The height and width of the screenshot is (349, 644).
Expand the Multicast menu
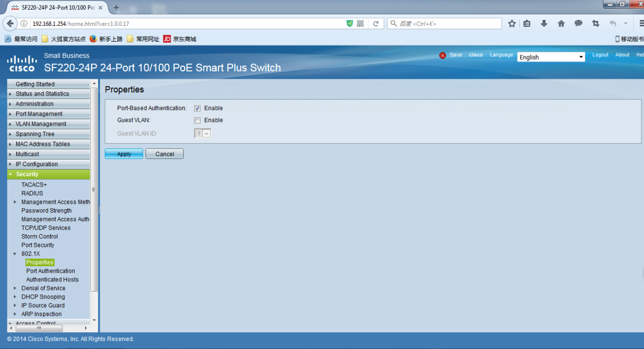coord(49,154)
